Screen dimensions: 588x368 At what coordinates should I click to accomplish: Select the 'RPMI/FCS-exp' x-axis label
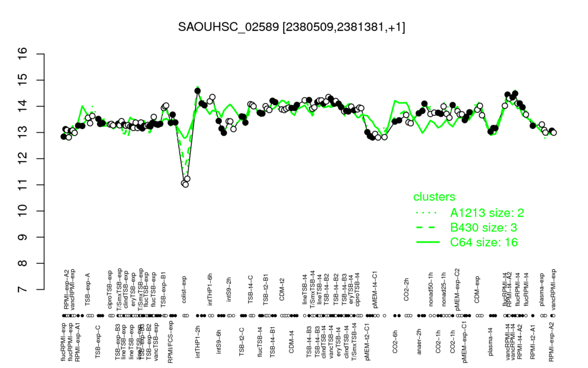click(170, 343)
